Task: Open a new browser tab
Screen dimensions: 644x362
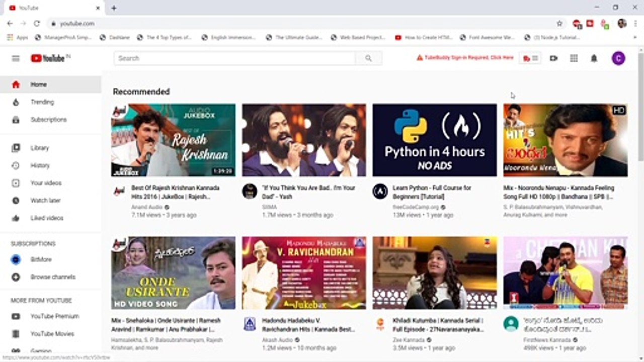Action: coord(114,8)
